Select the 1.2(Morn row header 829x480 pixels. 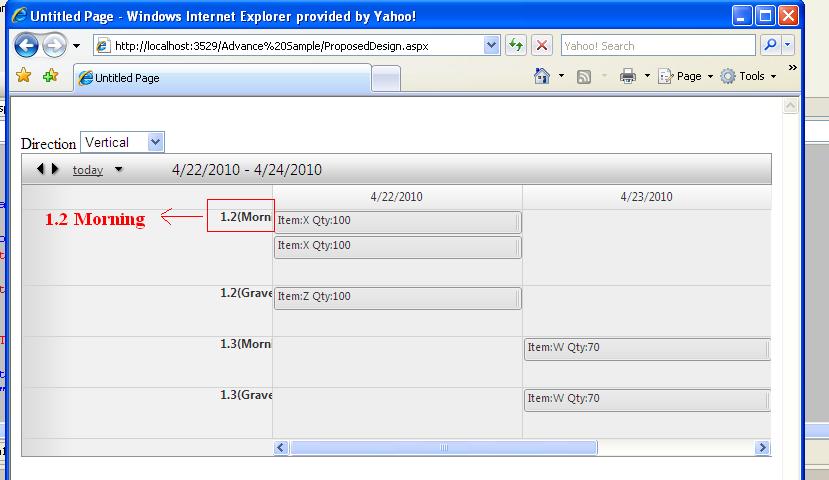(245, 217)
